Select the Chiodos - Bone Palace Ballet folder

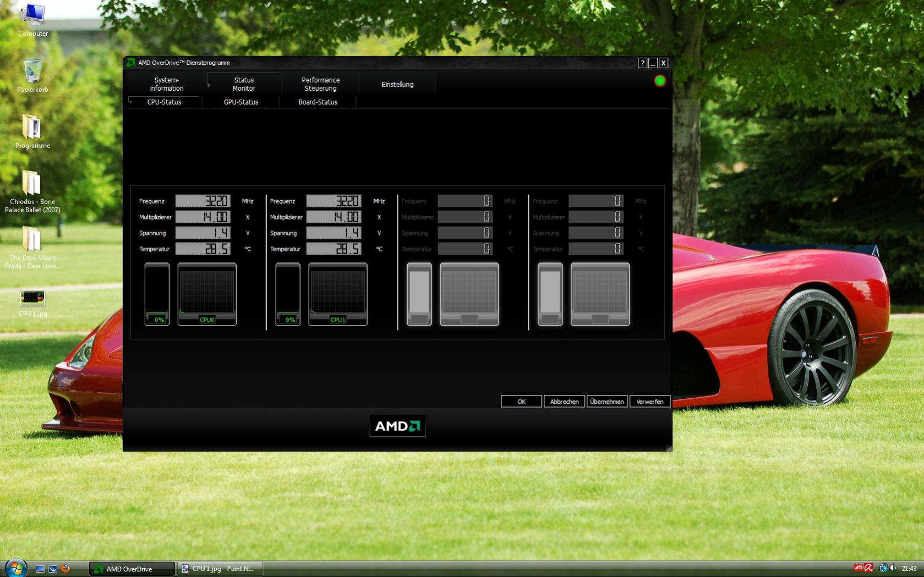[32, 191]
